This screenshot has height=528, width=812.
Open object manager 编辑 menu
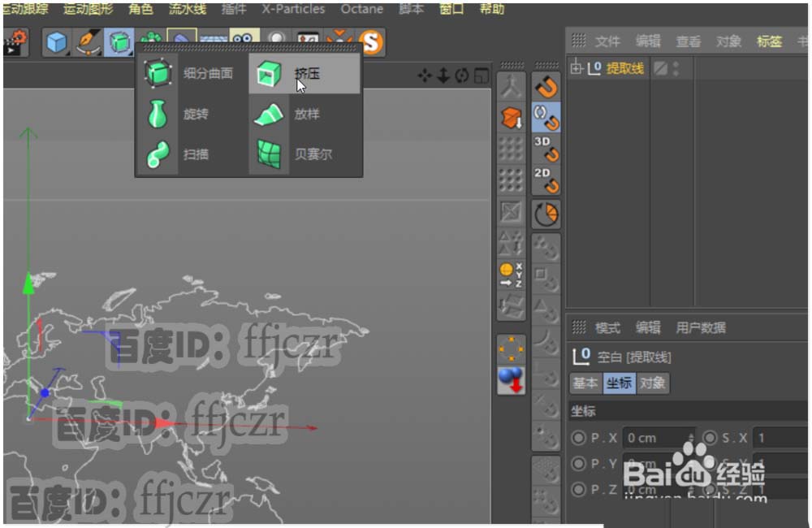pyautogui.click(x=648, y=41)
